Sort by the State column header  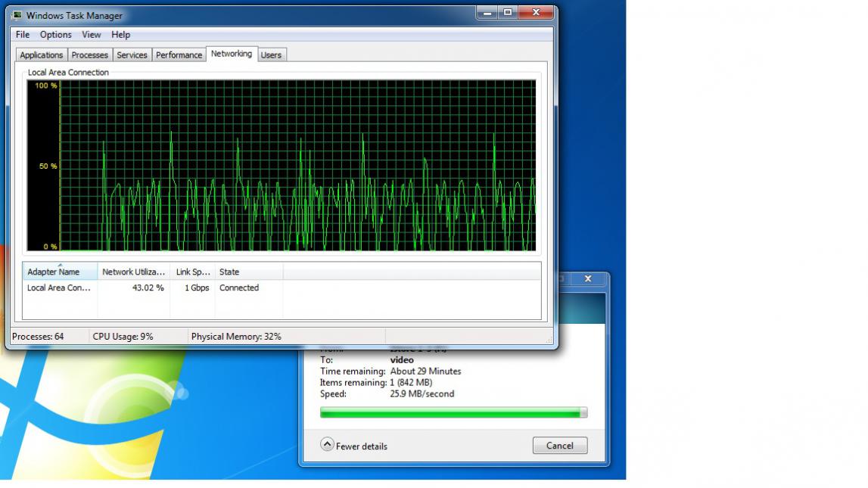248,272
